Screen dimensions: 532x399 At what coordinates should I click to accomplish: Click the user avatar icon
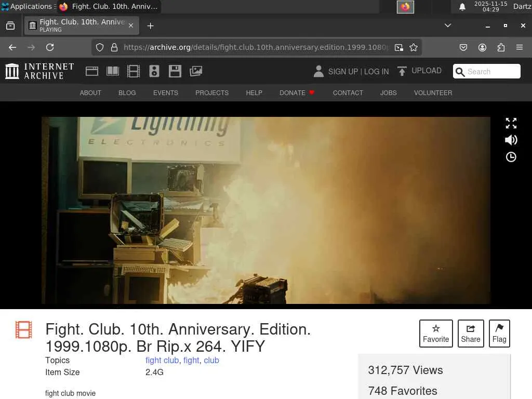[318, 71]
